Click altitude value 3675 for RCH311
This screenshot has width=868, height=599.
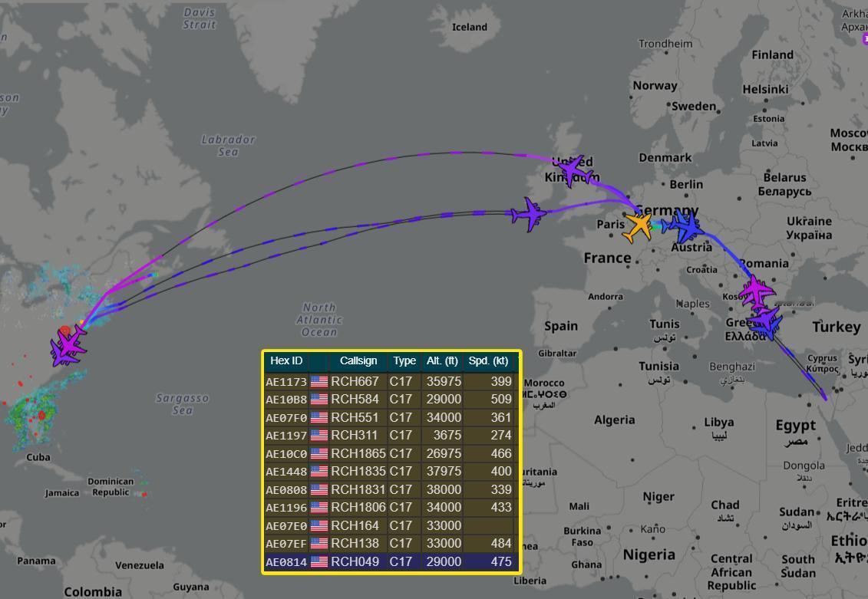pos(447,436)
